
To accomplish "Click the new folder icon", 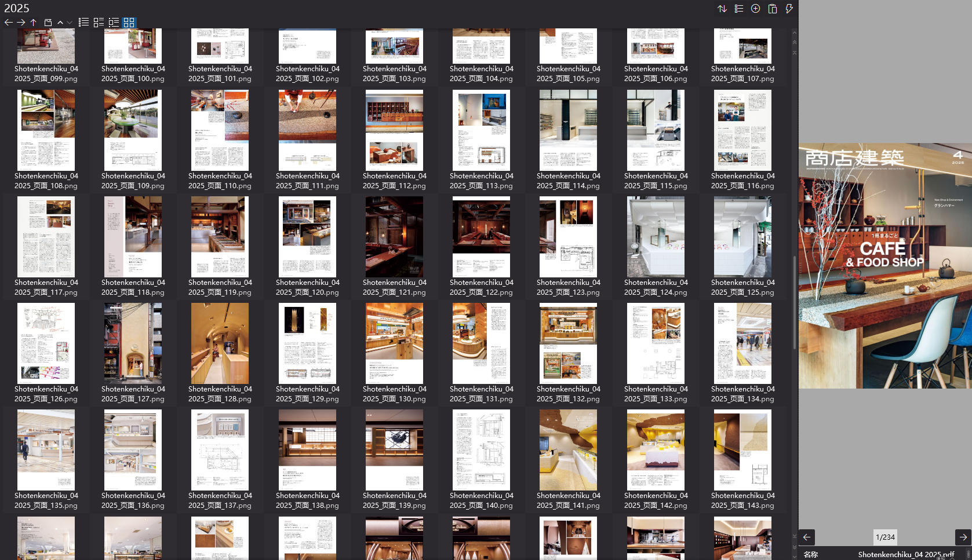I will click(x=48, y=23).
